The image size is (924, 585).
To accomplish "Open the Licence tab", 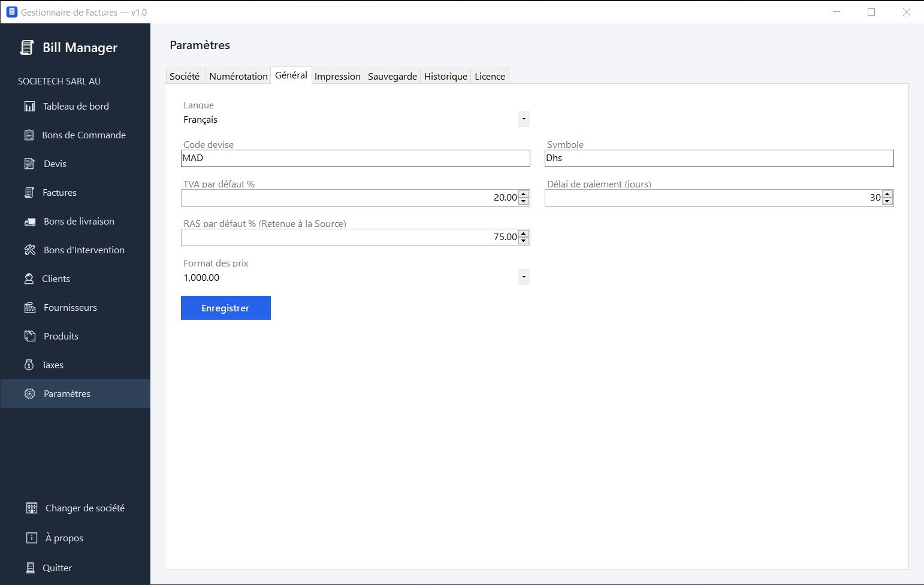I will coord(490,76).
